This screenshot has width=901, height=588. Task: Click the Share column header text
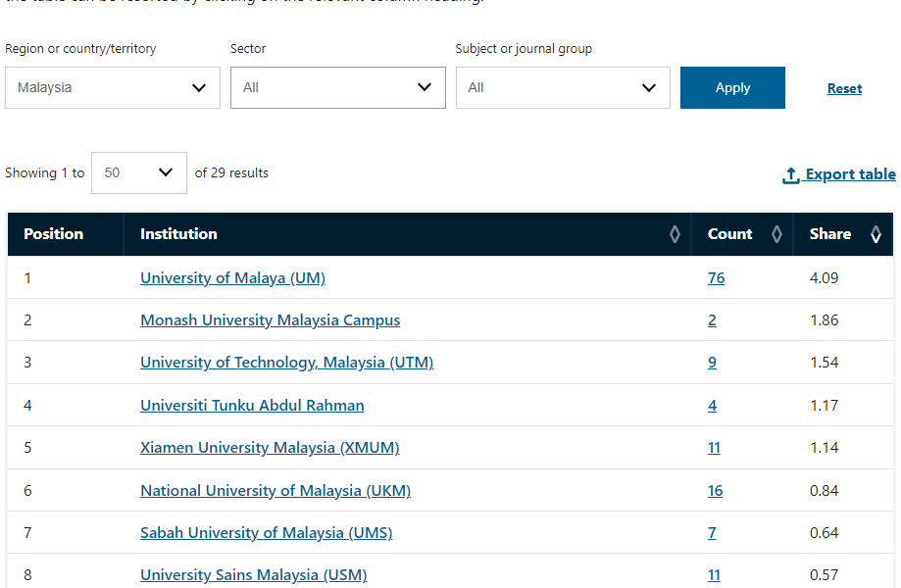(830, 233)
